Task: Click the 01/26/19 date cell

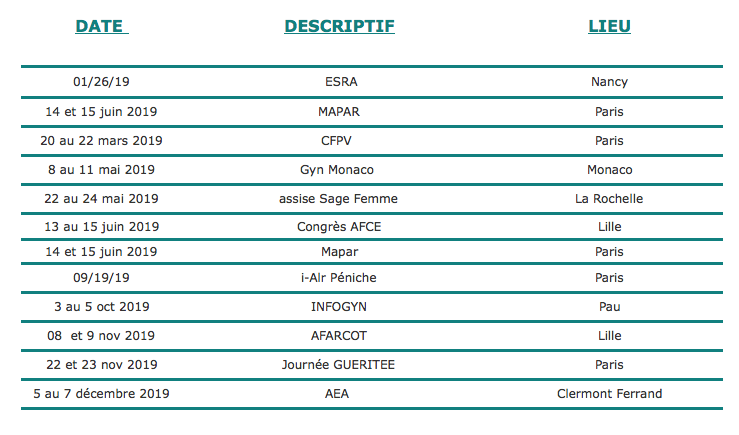Action: click(x=101, y=82)
